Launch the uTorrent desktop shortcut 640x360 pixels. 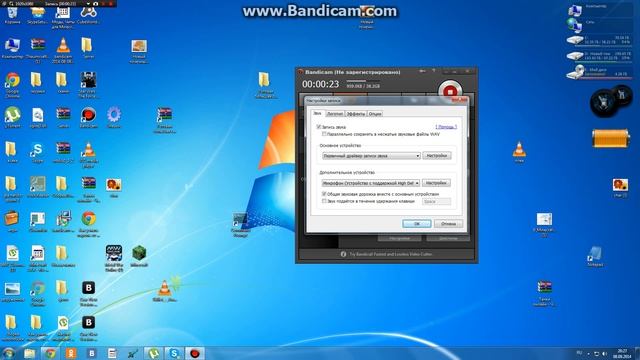click(x=12, y=118)
